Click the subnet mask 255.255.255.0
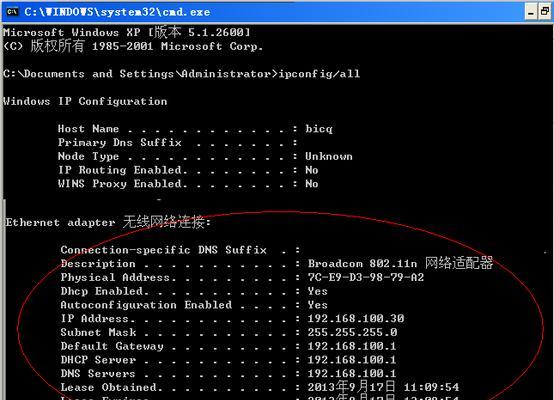This screenshot has width=554, height=400. (352, 332)
